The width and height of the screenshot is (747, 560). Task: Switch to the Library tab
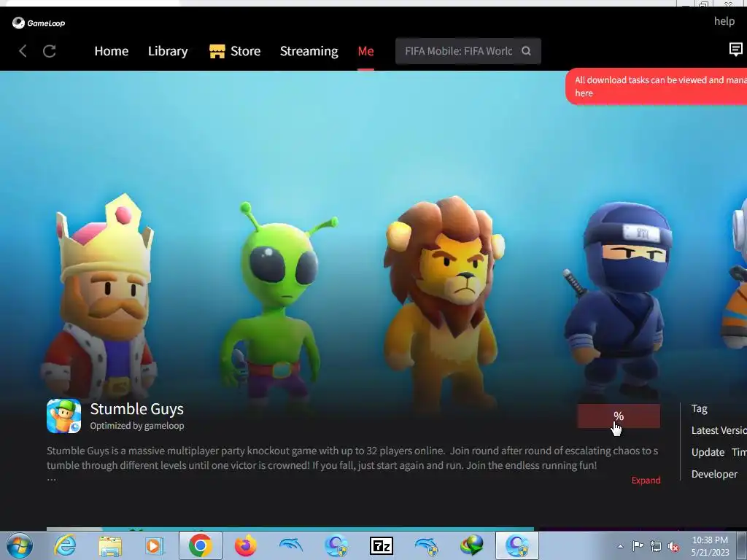point(168,51)
